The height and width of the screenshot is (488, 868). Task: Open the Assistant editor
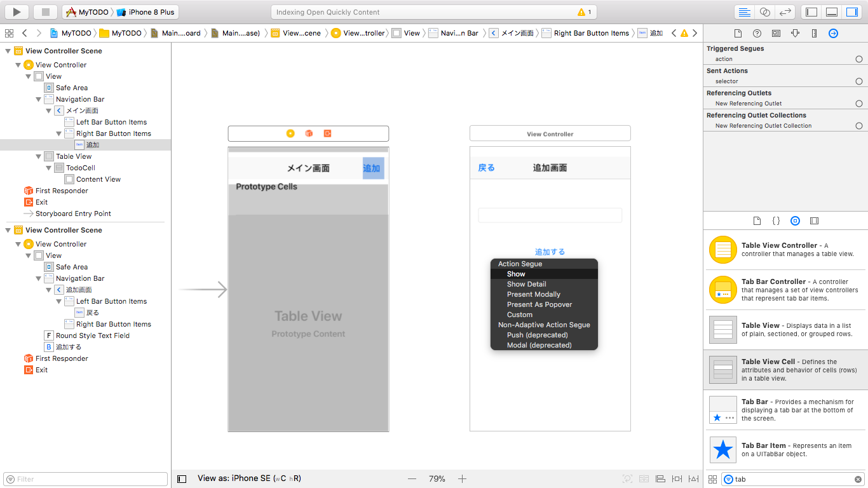coord(765,11)
